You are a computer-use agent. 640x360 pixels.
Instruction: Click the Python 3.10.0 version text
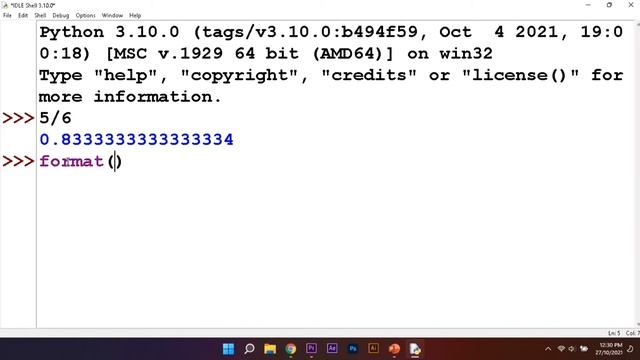pos(109,32)
